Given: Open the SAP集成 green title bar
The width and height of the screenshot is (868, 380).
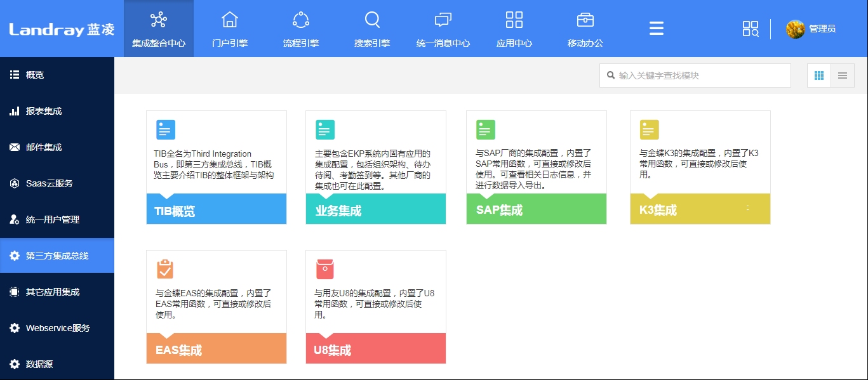Looking at the screenshot, I should (x=537, y=209).
